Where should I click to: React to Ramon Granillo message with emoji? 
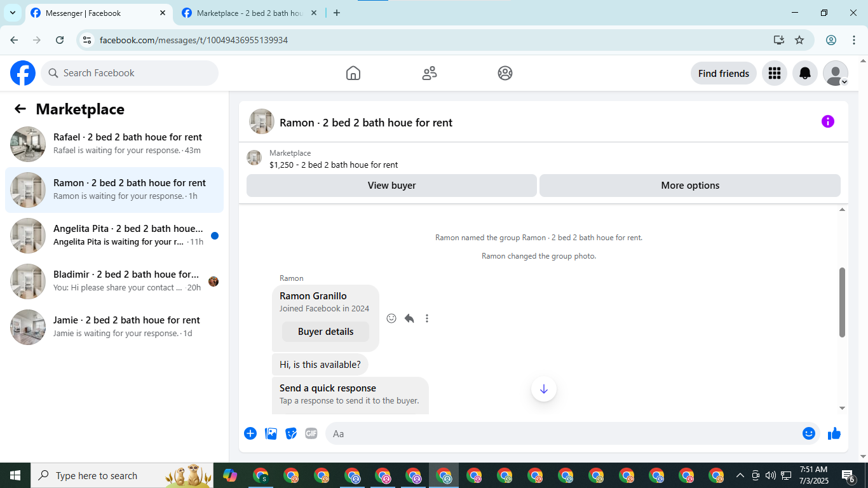391,318
